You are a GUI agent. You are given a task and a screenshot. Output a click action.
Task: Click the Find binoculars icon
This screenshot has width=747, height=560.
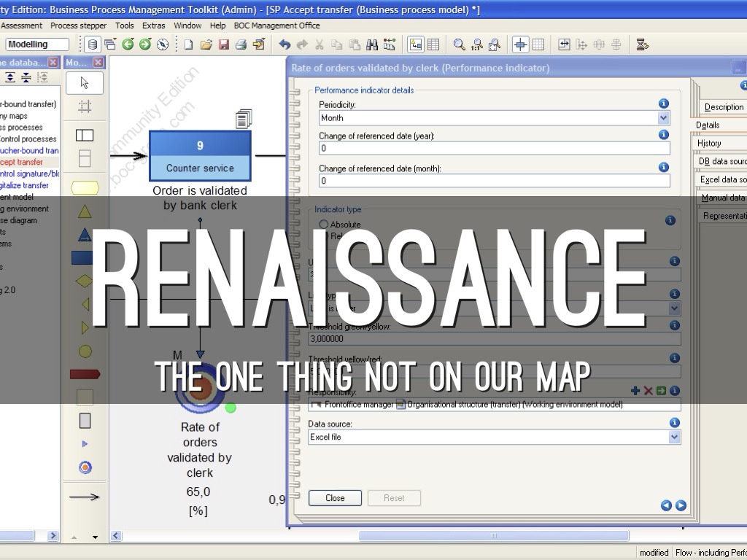point(372,44)
